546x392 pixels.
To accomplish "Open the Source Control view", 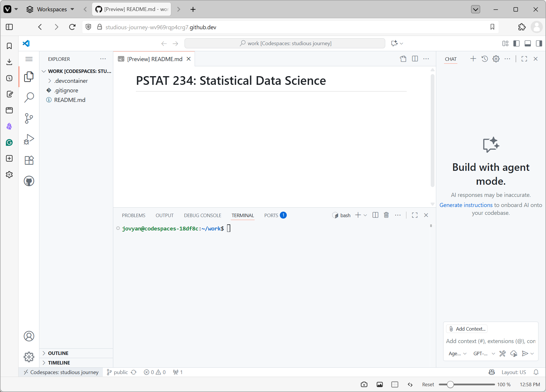I will 29,118.
